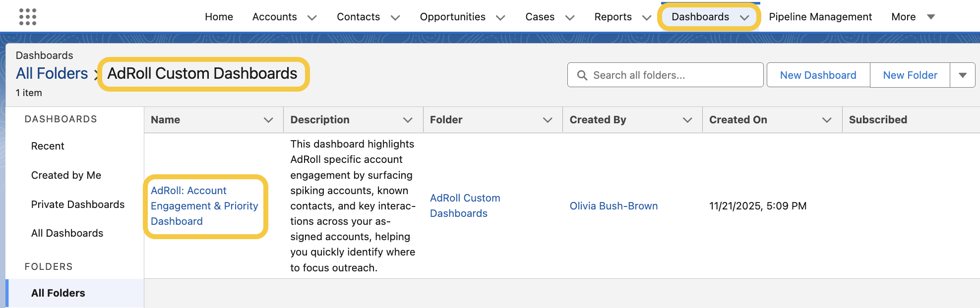Select Created by Me in sidebar
This screenshot has height=308, width=980.
tap(66, 175)
